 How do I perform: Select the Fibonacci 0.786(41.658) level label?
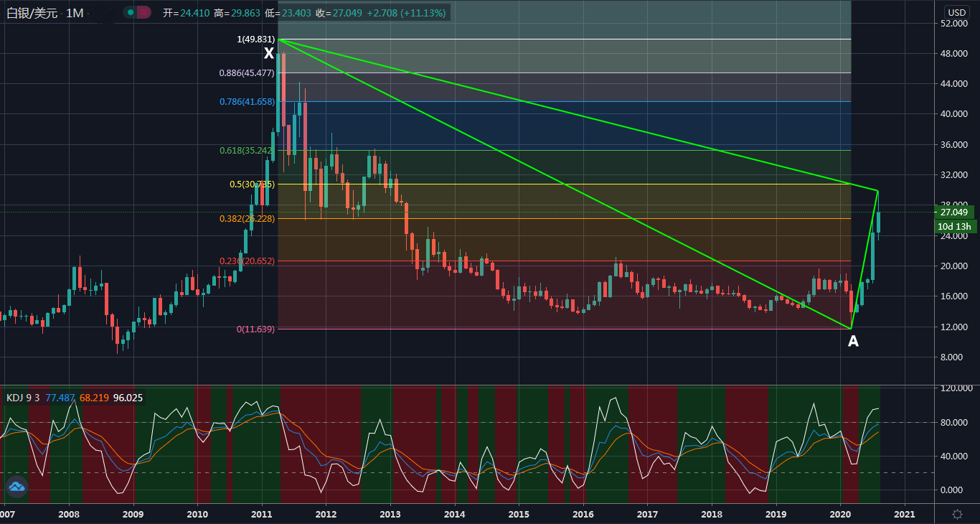click(247, 102)
